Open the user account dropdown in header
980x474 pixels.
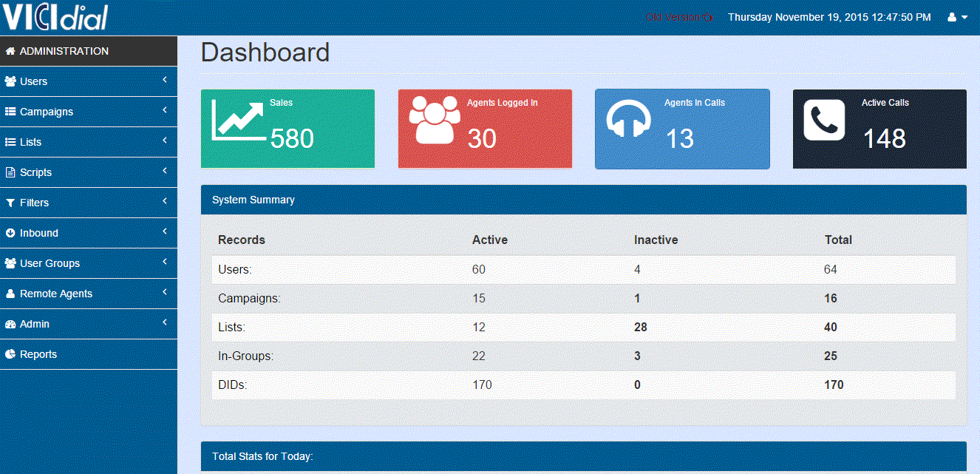tap(957, 17)
